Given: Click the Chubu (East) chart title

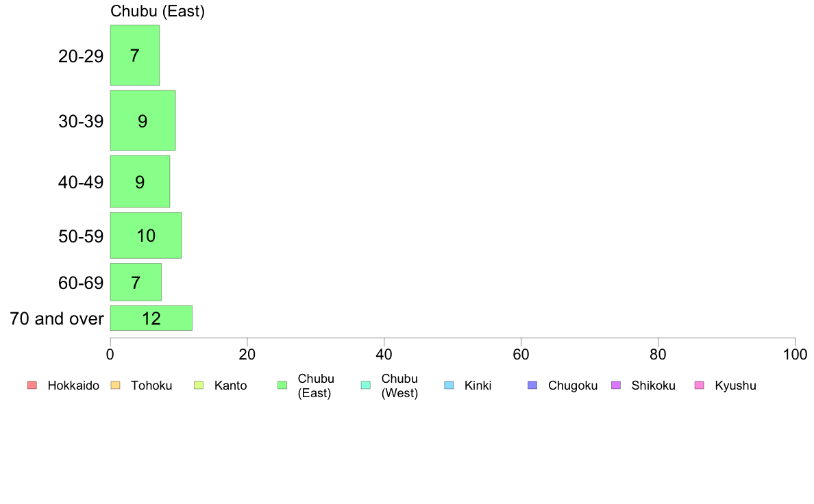Looking at the screenshot, I should coord(158,12).
